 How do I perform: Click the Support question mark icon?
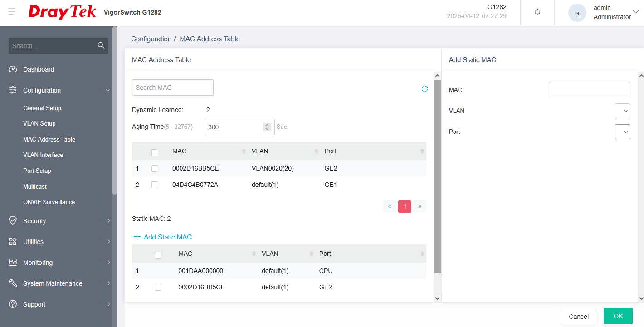point(13,304)
